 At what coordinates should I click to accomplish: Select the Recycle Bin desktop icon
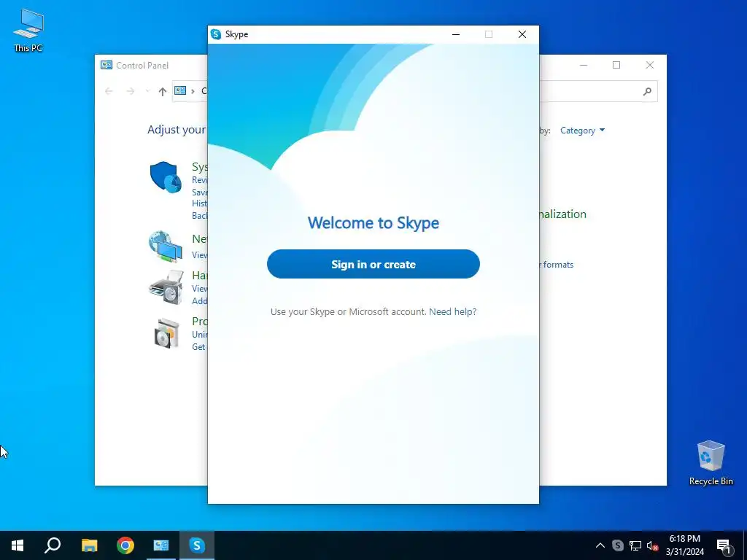(x=711, y=463)
